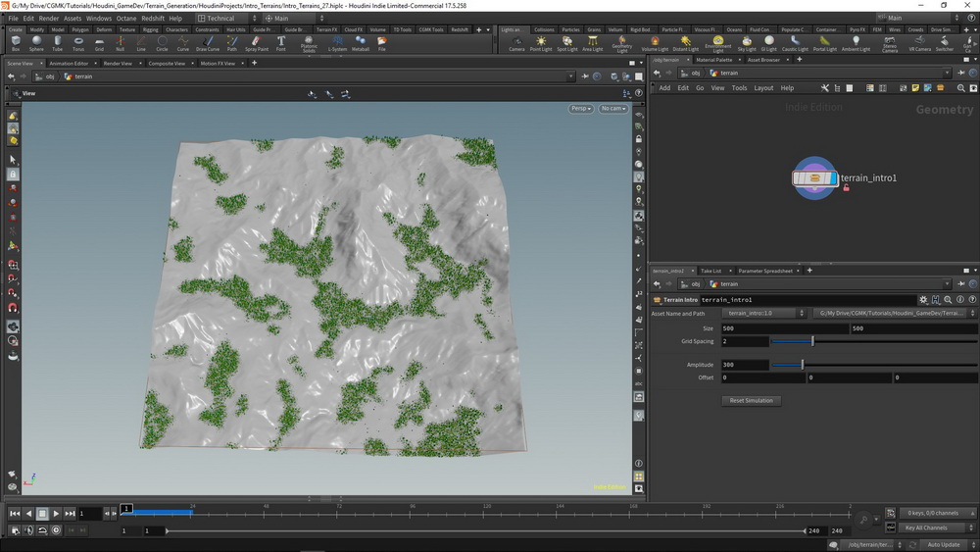Click the Reset Simulation button
This screenshot has width=980, height=552.
click(x=752, y=401)
